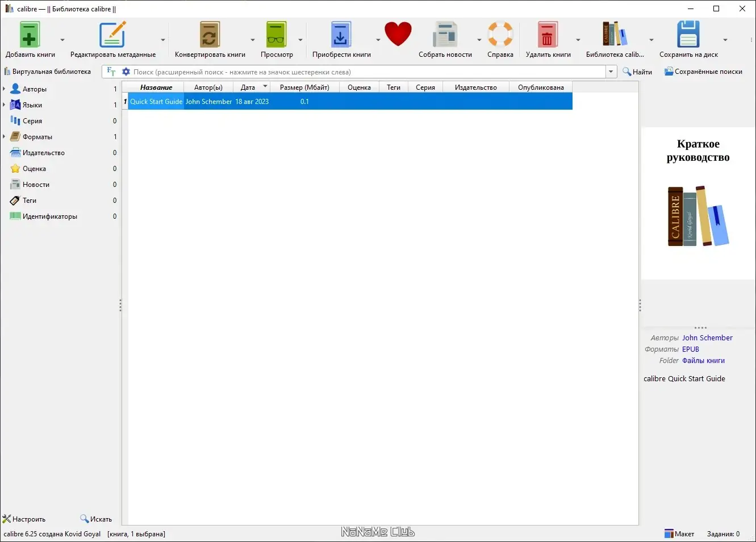Open John Schember author link in details

point(707,338)
